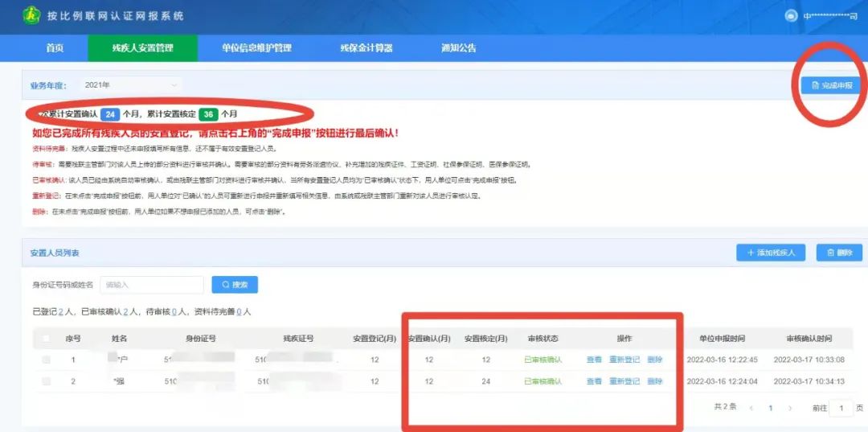Click the 身份证号码或姓名 search input field

pos(151,285)
